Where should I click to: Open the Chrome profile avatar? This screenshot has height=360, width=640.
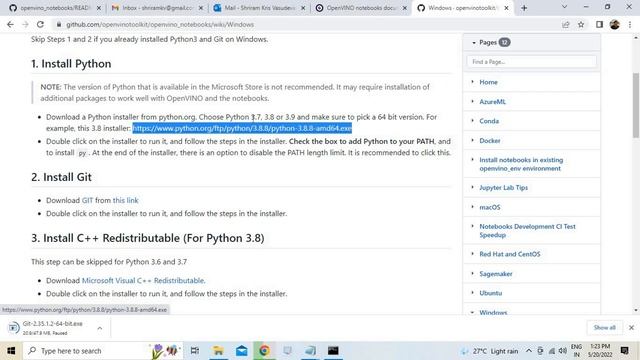(x=615, y=24)
